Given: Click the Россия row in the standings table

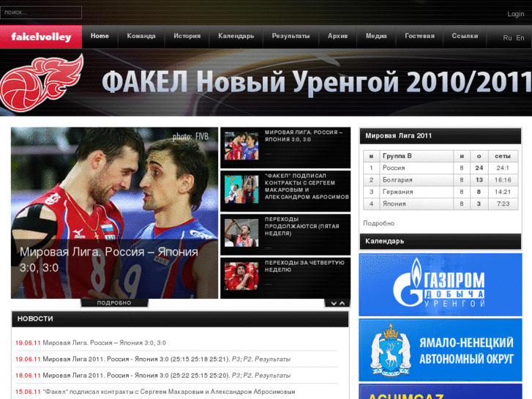Looking at the screenshot, I should pos(441,168).
